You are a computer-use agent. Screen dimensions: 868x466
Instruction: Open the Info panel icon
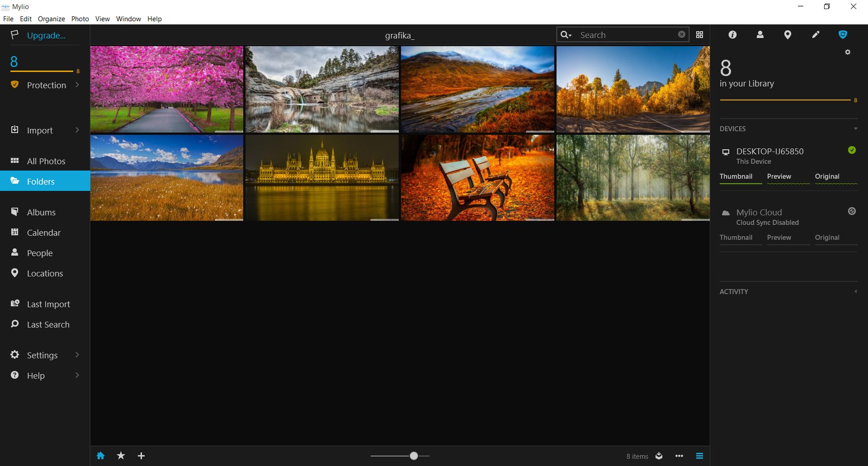(x=732, y=35)
